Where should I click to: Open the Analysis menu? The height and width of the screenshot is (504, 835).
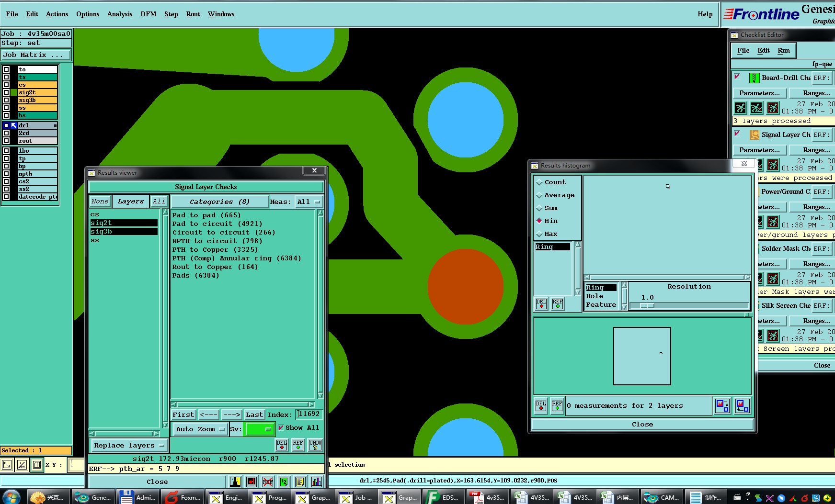120,14
